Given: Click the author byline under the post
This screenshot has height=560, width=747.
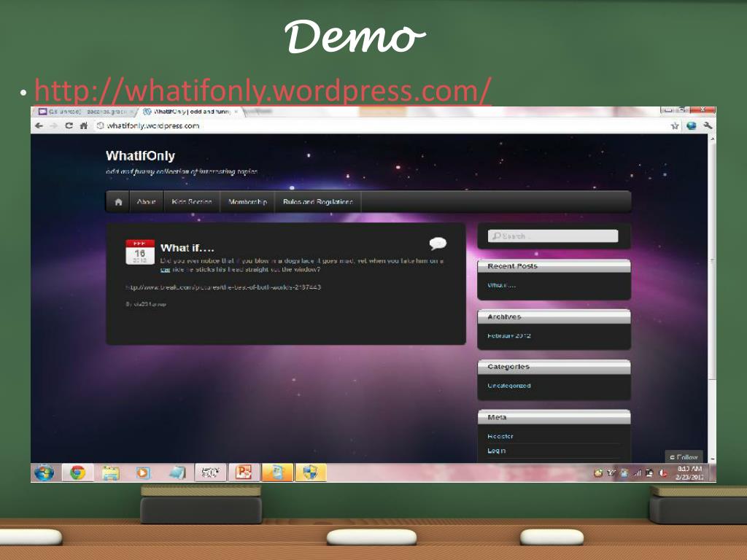Looking at the screenshot, I should tap(146, 304).
